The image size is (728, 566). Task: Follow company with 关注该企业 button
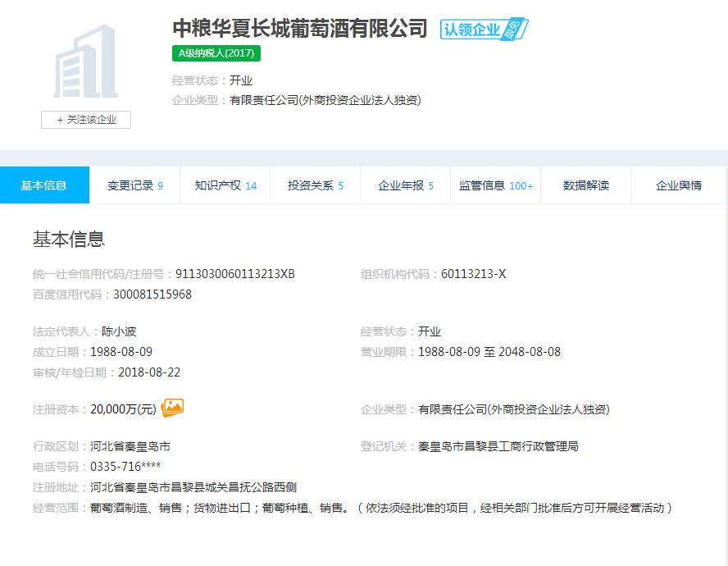click(x=86, y=120)
